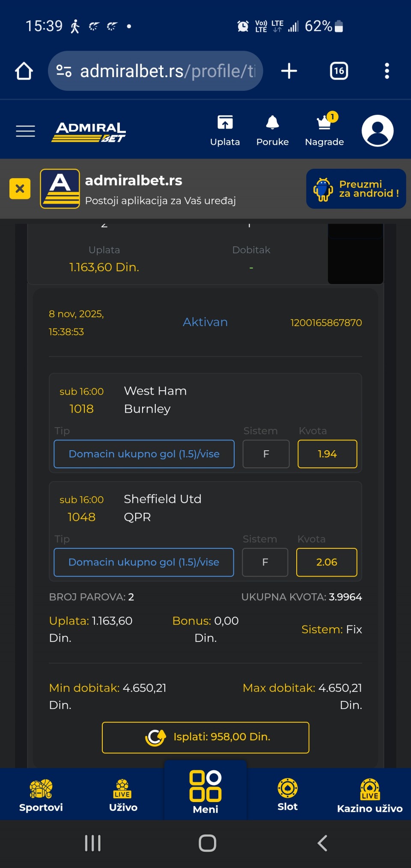Image resolution: width=411 pixels, height=868 pixels.
Task: Go to the Slot section
Action: [x=287, y=795]
